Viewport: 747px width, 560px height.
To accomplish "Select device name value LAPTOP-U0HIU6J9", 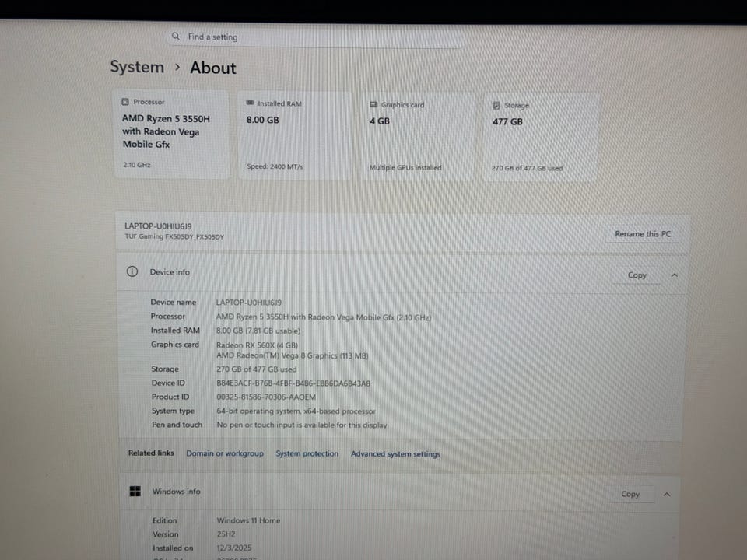I will click(249, 303).
